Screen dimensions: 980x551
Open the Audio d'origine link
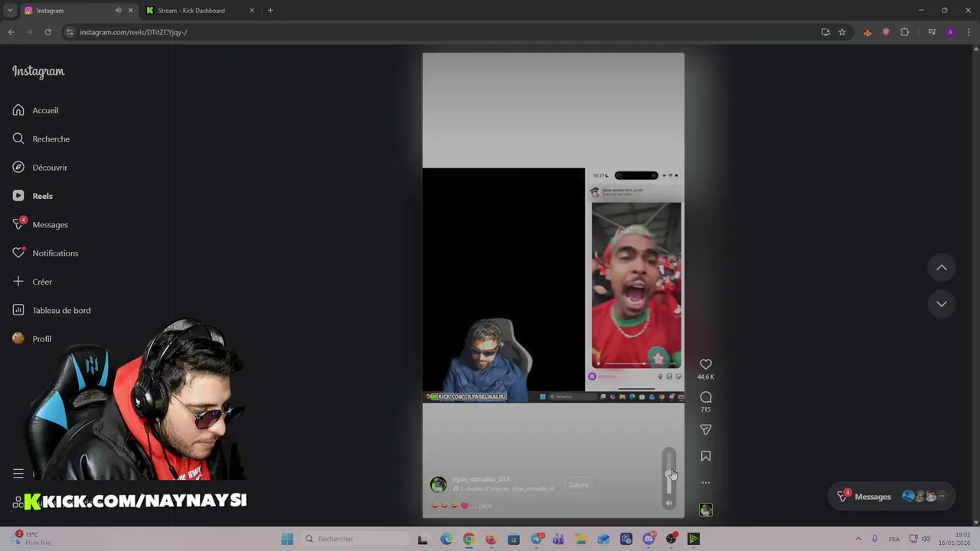pyautogui.click(x=507, y=489)
